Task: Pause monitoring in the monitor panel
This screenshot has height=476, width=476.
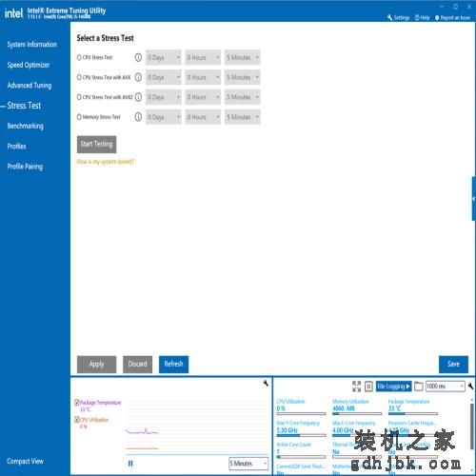Action: pos(368,387)
